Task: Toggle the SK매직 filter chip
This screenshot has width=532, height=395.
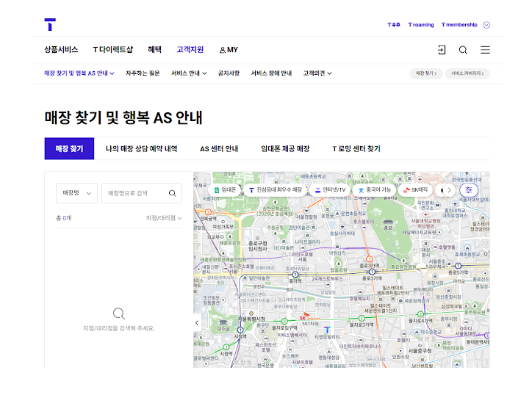Action: click(x=415, y=190)
